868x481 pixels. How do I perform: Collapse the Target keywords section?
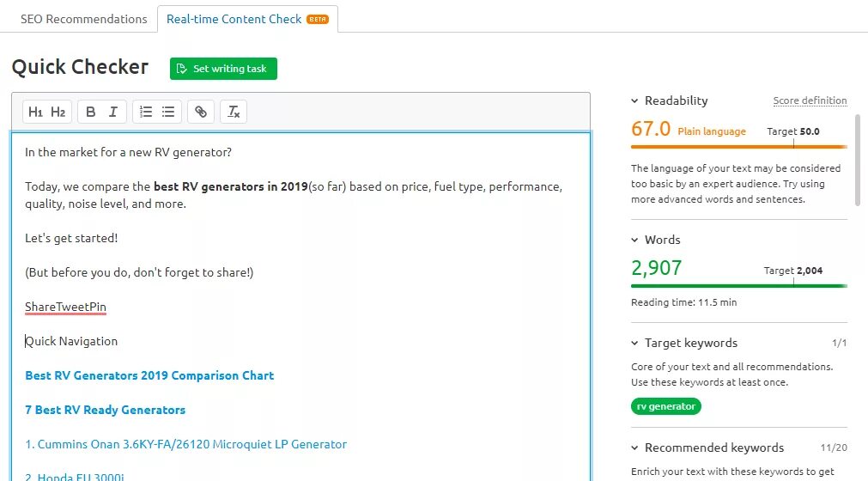pyautogui.click(x=635, y=343)
